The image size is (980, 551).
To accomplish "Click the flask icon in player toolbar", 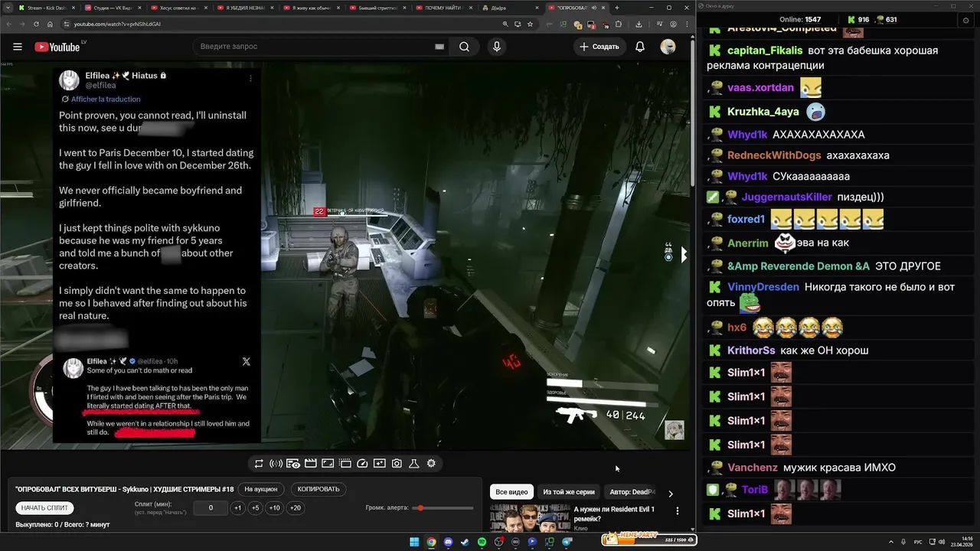I will tap(413, 463).
